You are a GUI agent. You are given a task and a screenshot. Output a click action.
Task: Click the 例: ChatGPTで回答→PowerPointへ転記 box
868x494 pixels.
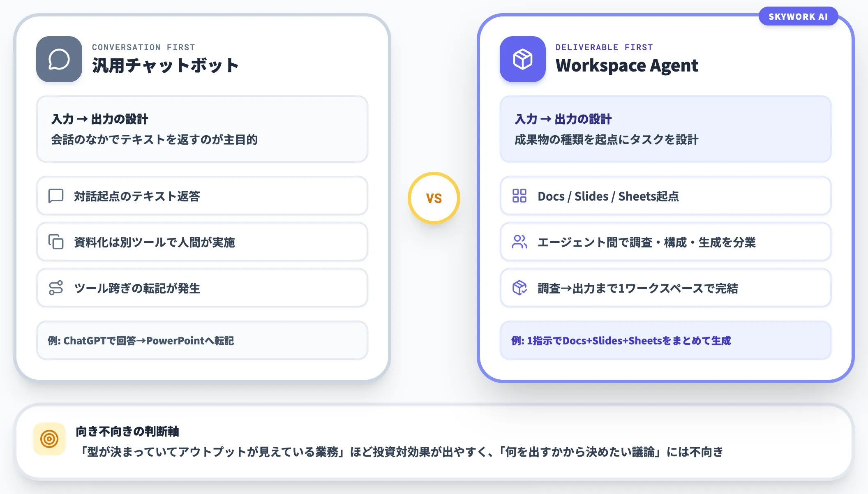(x=202, y=340)
